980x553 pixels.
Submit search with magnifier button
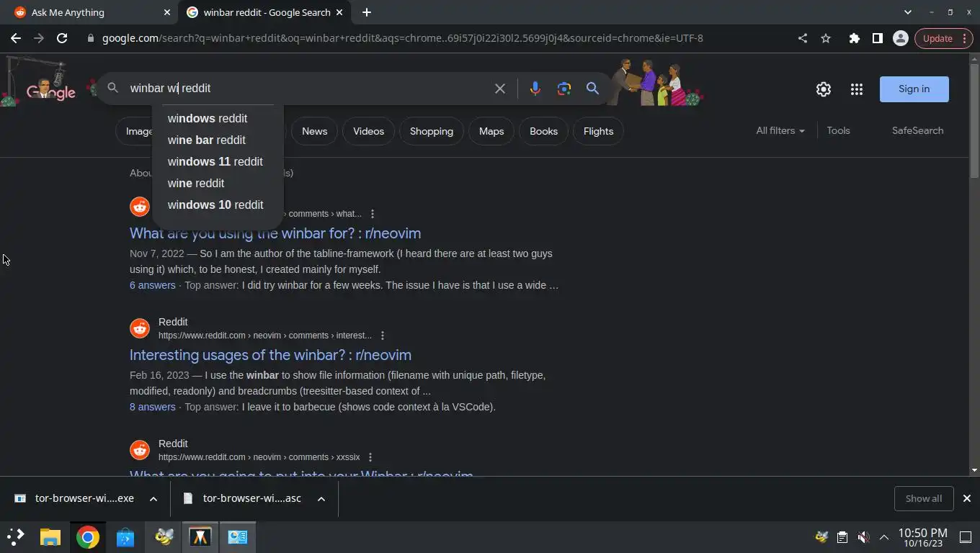[x=592, y=89]
